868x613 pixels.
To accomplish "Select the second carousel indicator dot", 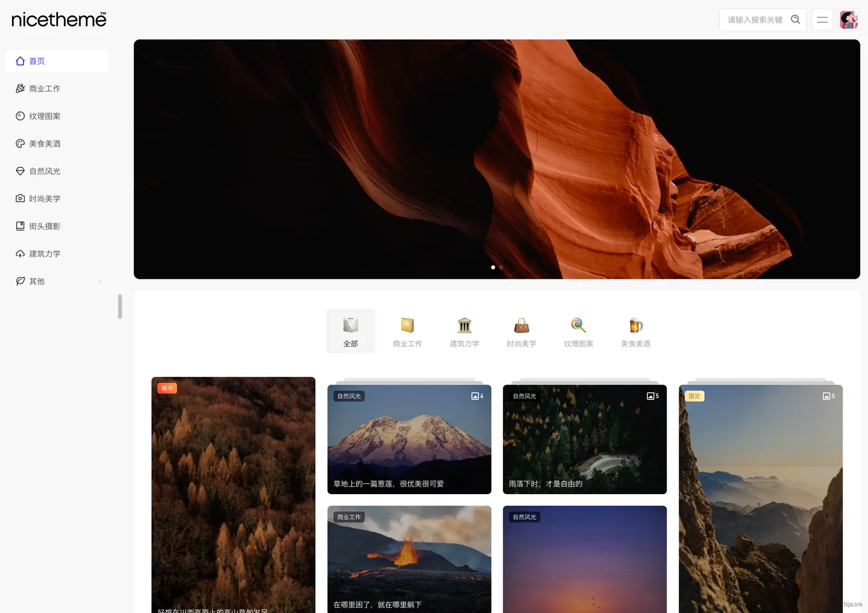I will [501, 267].
